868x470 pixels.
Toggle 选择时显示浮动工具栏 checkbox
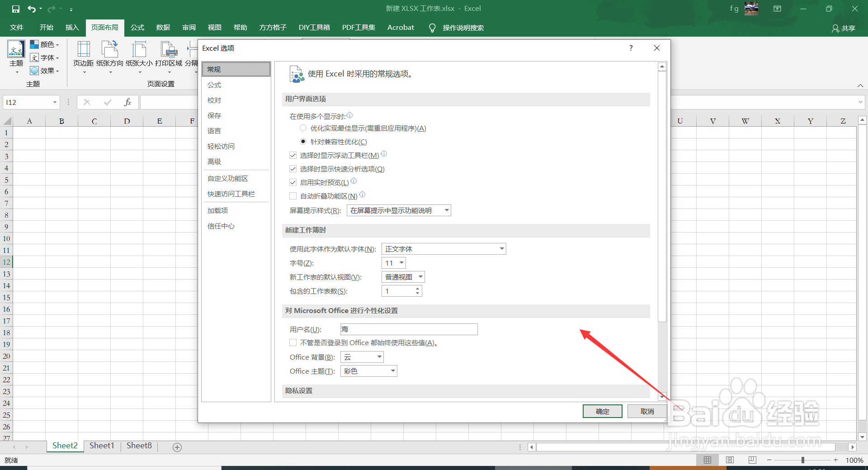point(293,155)
